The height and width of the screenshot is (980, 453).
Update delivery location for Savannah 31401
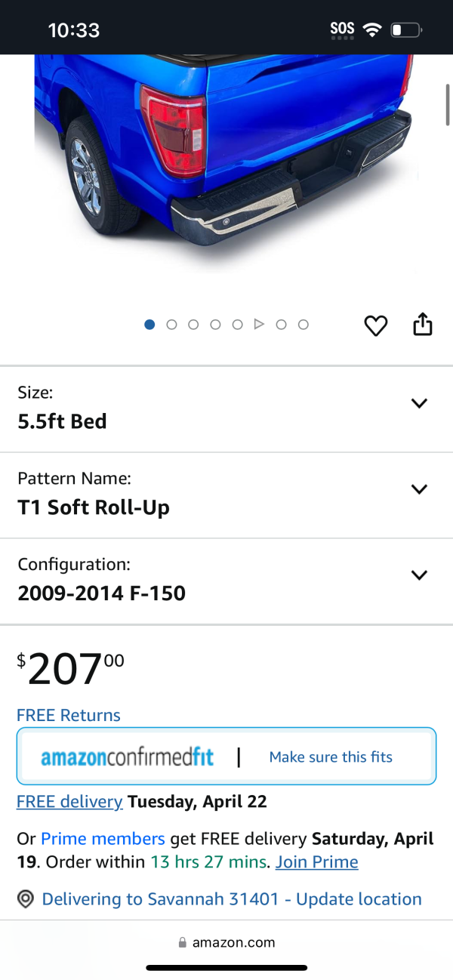click(232, 899)
